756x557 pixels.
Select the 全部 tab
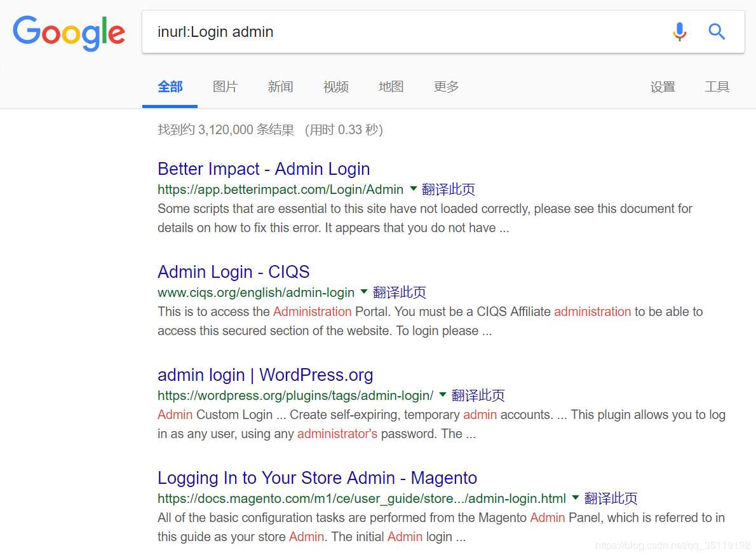click(170, 87)
